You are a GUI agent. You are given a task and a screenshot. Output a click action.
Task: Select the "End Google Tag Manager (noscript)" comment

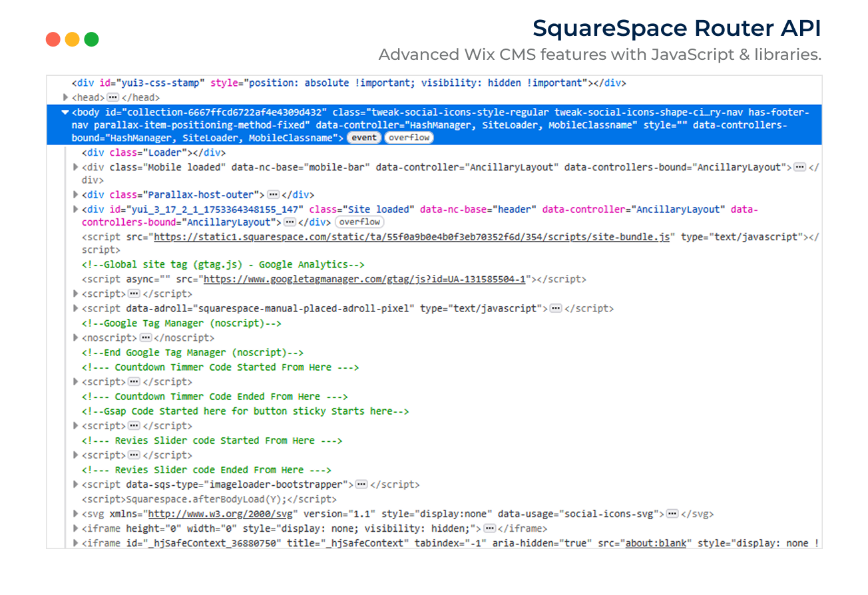coord(192,352)
